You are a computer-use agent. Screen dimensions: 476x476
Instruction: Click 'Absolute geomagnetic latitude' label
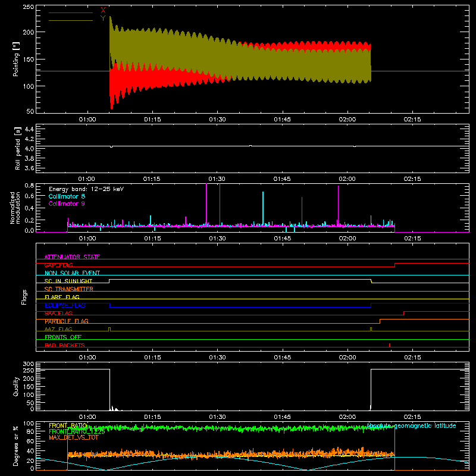(411, 426)
